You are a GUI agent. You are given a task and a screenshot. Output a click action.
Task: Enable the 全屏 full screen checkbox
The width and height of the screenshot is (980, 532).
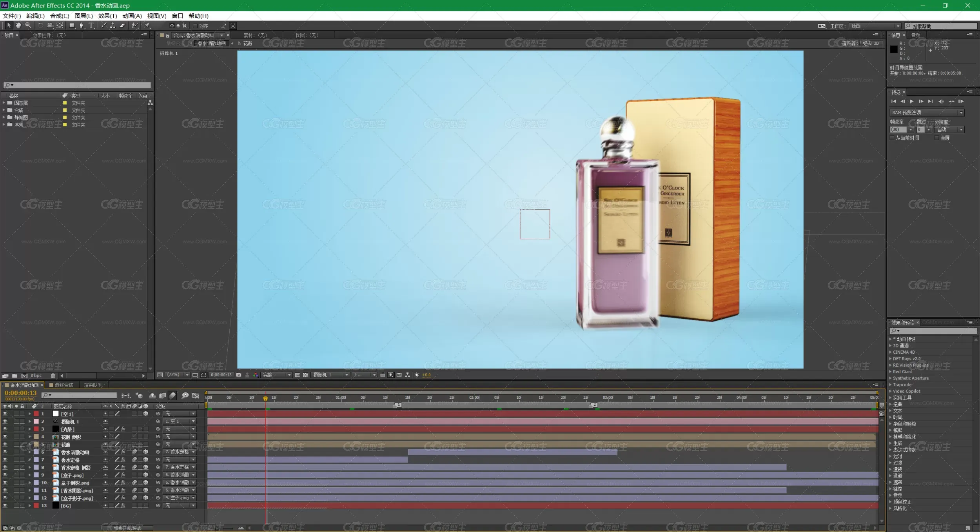click(x=937, y=138)
